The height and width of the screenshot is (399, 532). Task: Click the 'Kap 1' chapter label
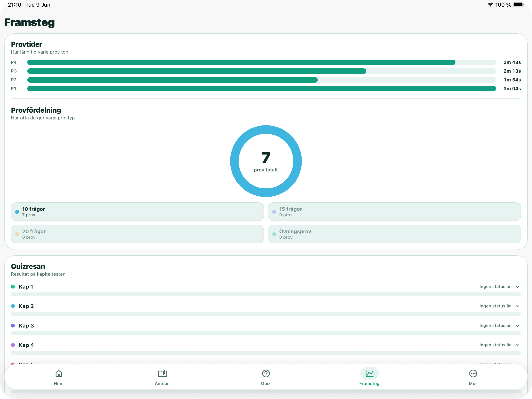pos(26,287)
